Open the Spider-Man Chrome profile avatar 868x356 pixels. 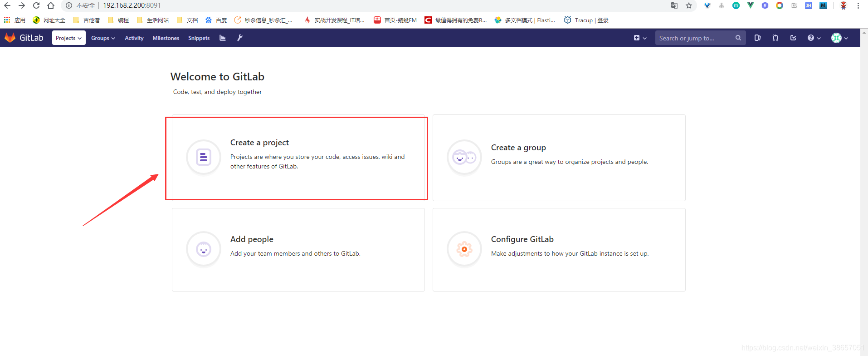tap(844, 5)
